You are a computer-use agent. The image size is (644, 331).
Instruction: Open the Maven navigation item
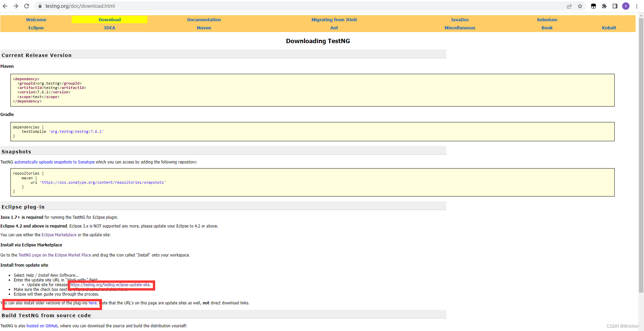[x=204, y=28]
